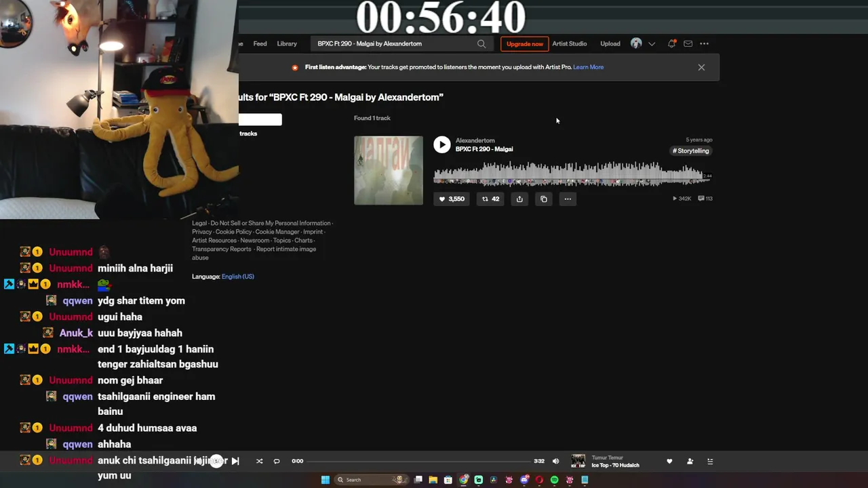
Task: Toggle shuffle in the player bar
Action: pyautogui.click(x=259, y=461)
